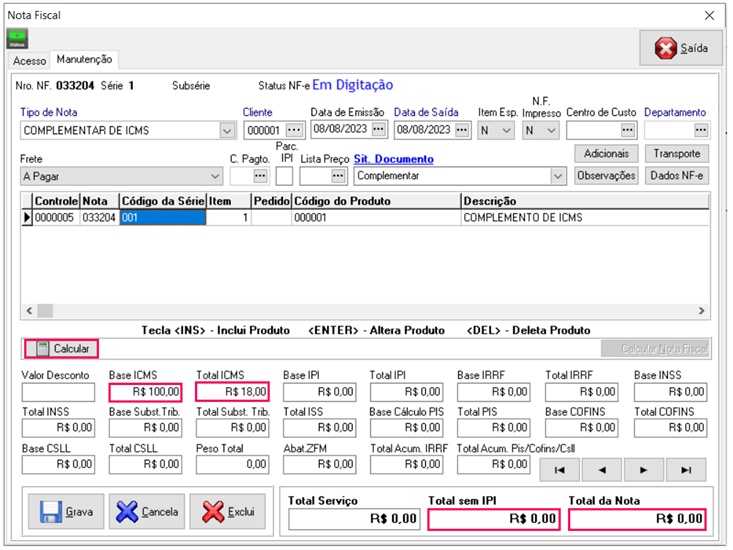Image resolution: width=733 pixels, height=550 pixels.
Task: Click Grava save disk button
Action: pos(65,512)
